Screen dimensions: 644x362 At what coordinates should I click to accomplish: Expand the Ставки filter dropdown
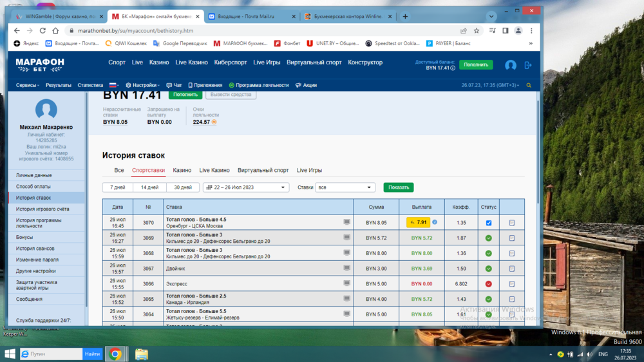click(345, 187)
